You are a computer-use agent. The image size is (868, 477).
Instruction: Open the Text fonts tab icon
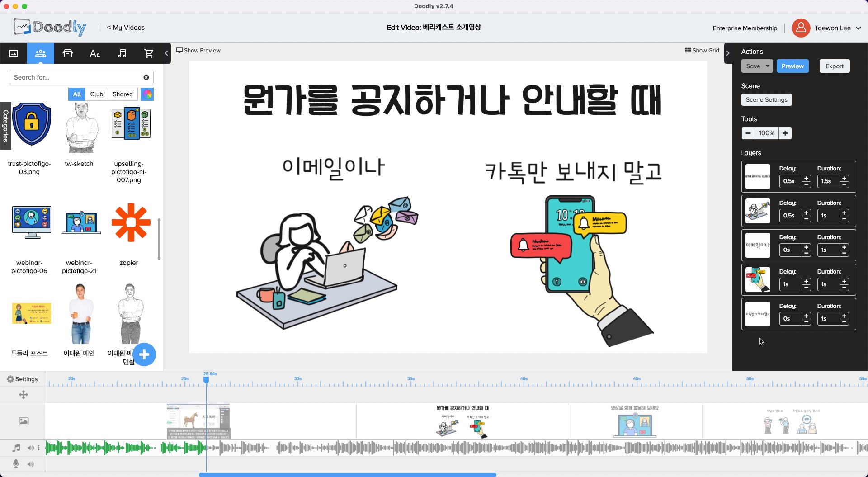coord(95,53)
